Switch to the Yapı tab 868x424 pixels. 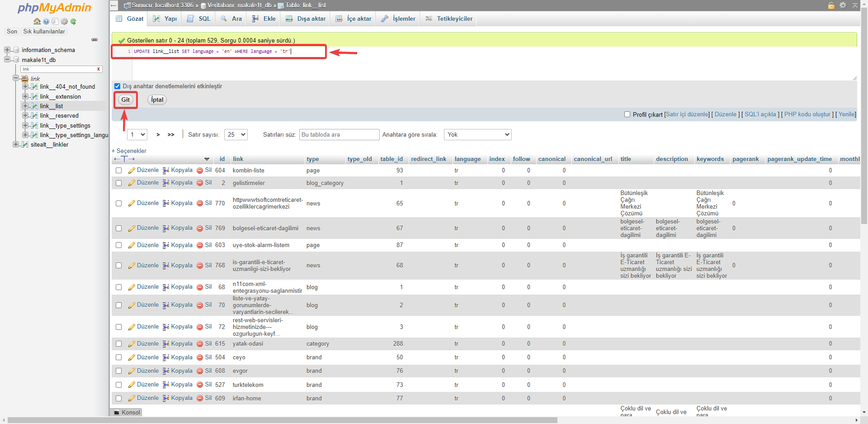pyautogui.click(x=165, y=19)
